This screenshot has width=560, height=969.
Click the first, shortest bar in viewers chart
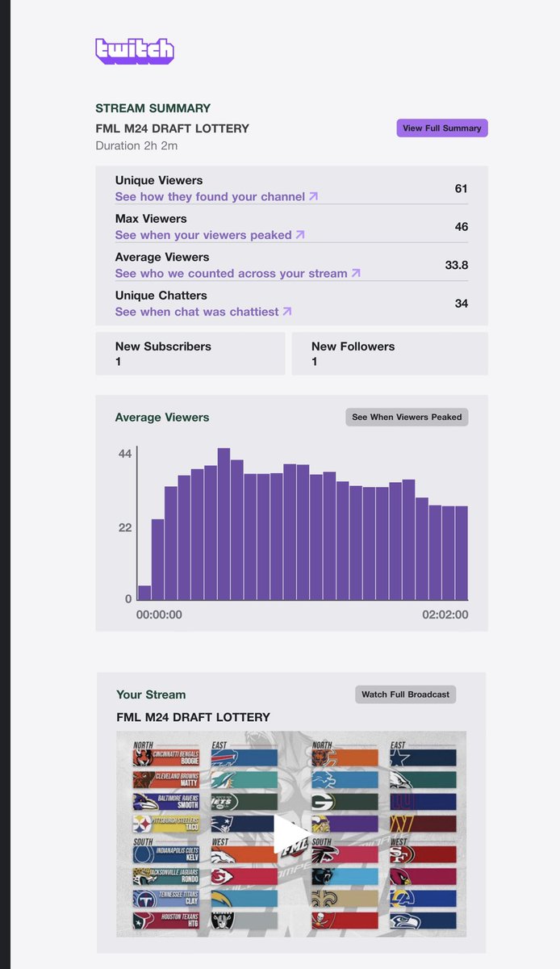144,593
